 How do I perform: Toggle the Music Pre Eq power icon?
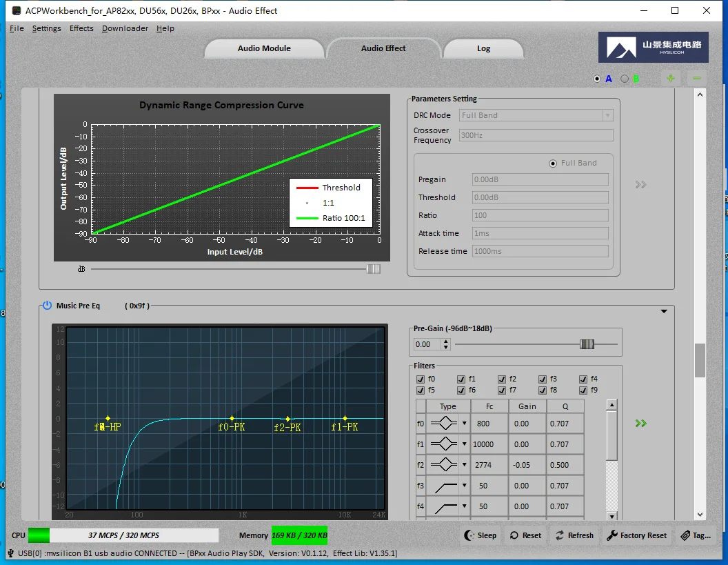(47, 306)
